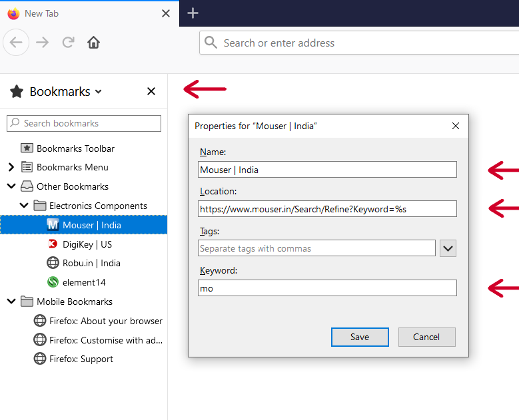Viewport: 519px width, 420px height.
Task: Click the Location: label in dialog
Action: click(x=218, y=191)
